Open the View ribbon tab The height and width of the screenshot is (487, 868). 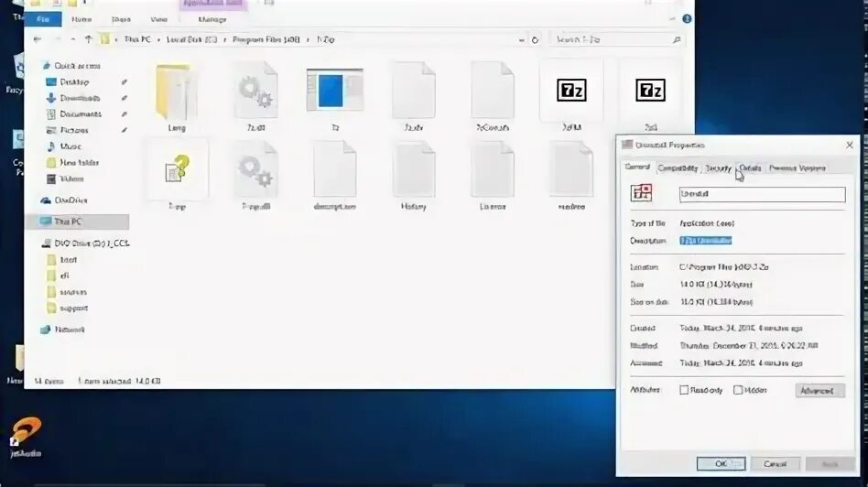pos(159,19)
